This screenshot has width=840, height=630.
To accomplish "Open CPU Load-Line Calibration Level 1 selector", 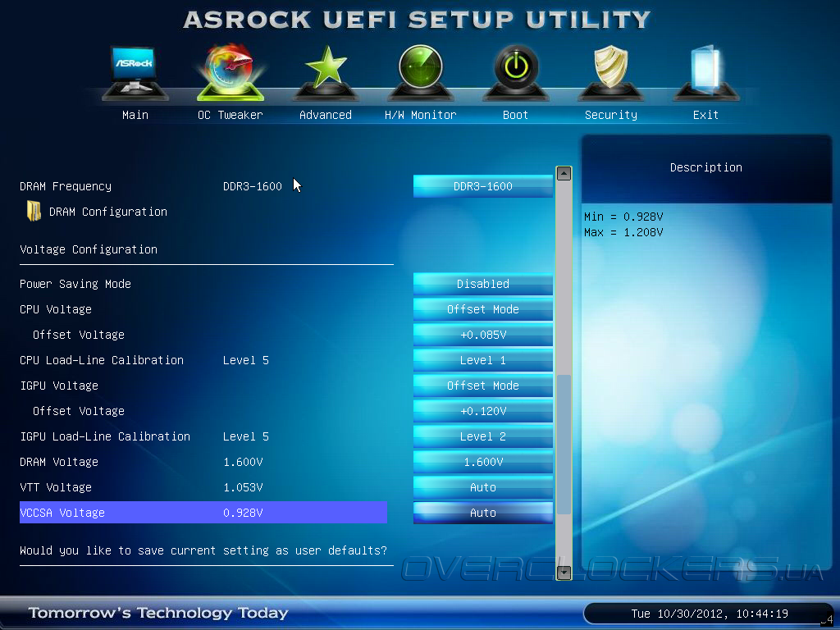I will [482, 360].
